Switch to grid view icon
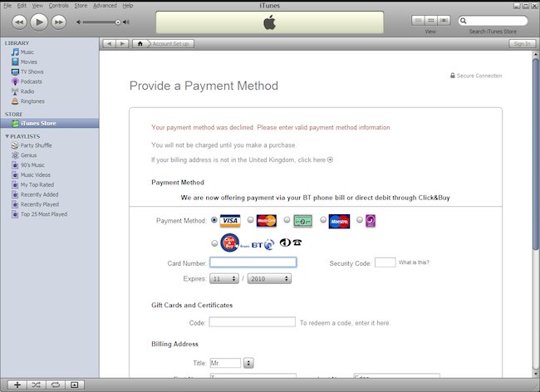The image size is (540, 392). pyautogui.click(x=431, y=21)
